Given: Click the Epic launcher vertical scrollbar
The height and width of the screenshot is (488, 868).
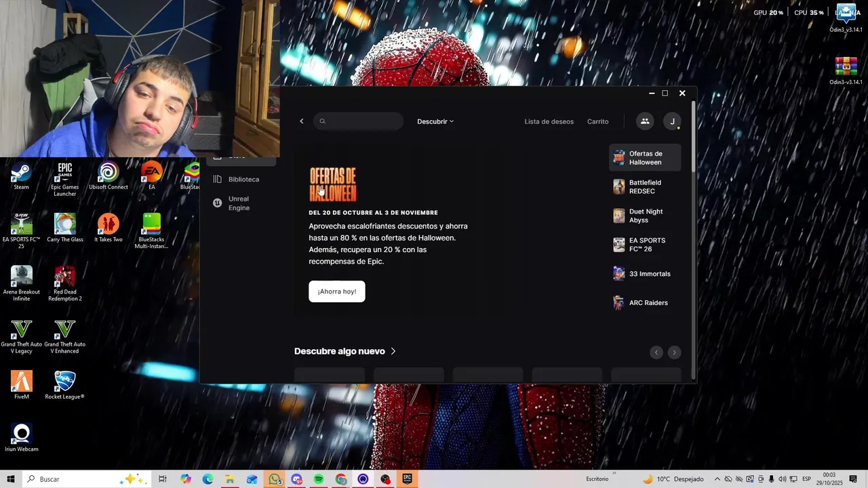Looking at the screenshot, I should (x=692, y=136).
